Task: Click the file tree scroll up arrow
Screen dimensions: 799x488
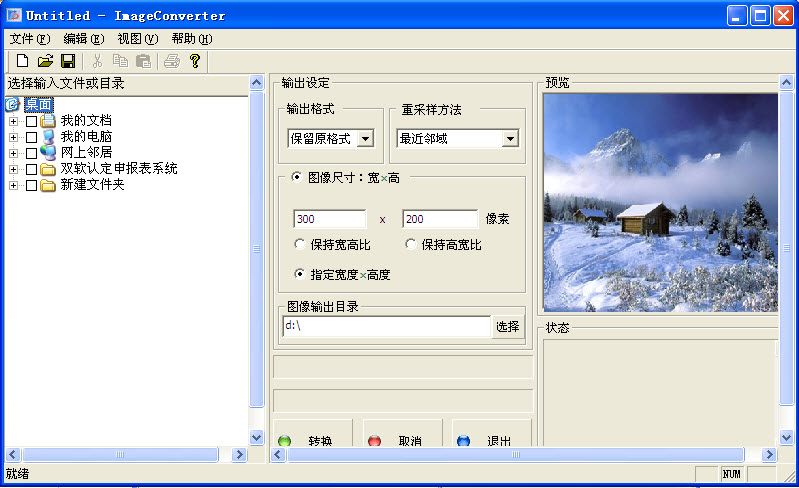Action: click(256, 83)
